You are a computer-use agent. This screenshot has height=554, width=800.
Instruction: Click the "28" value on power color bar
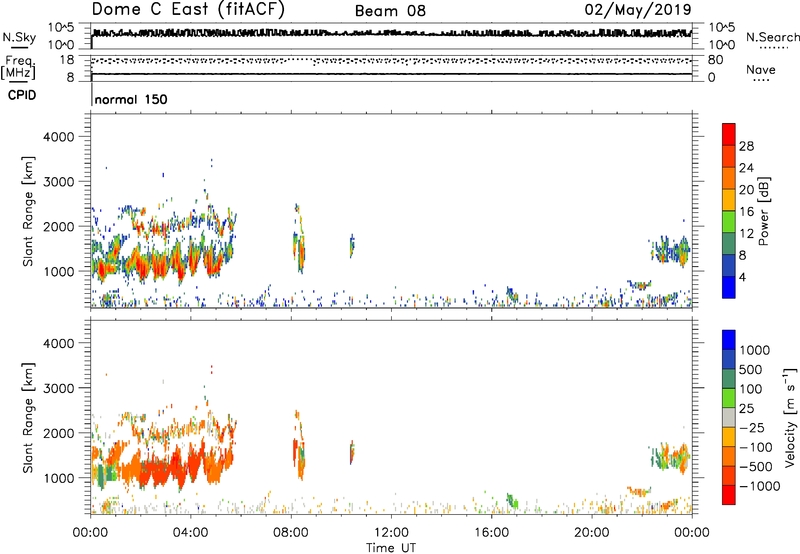pos(746,146)
